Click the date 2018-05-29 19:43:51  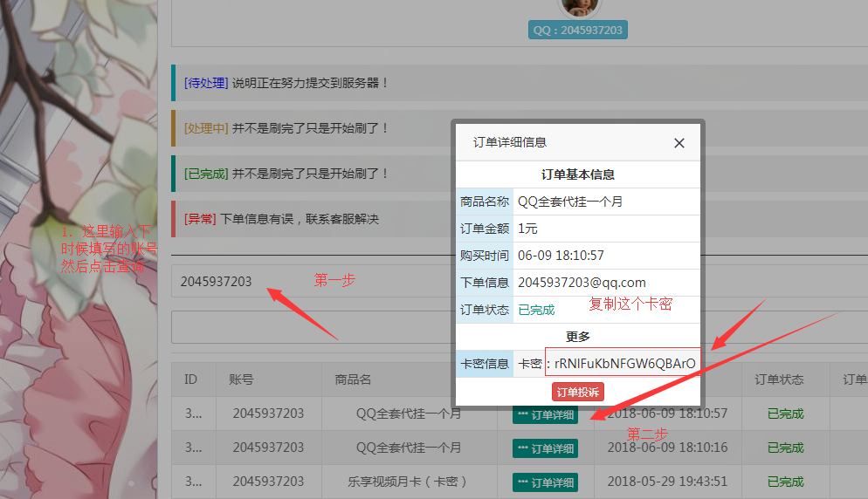pos(668,482)
